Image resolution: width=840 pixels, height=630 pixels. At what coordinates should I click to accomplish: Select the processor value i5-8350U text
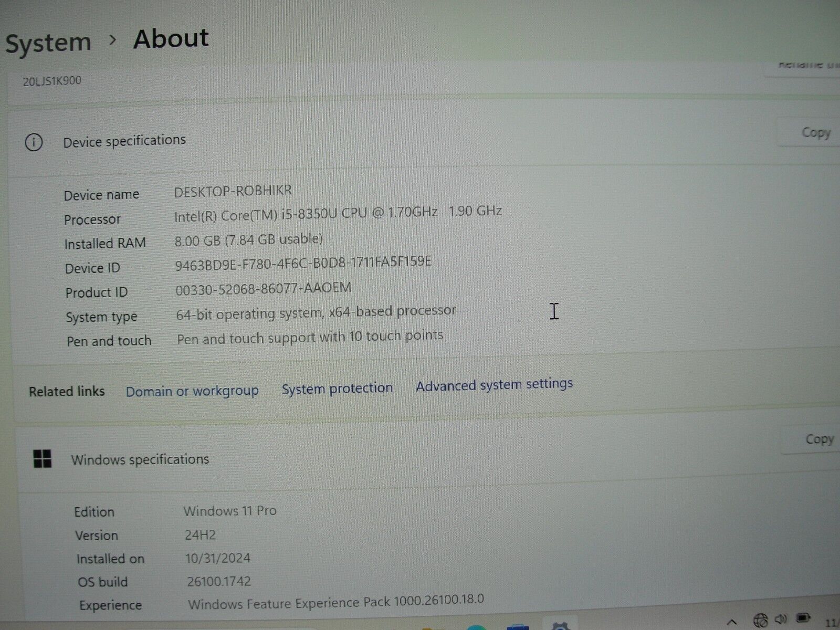[338, 214]
